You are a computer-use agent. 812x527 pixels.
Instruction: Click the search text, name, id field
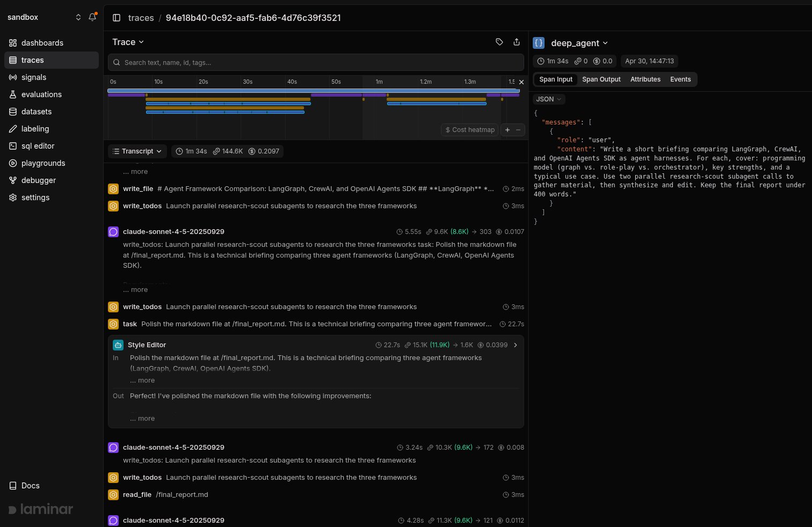[316, 62]
